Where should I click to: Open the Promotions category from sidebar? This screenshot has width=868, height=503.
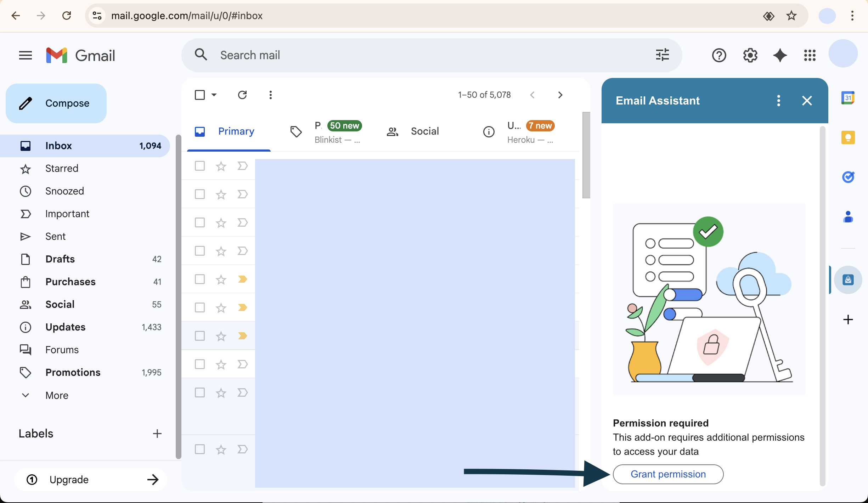click(73, 372)
